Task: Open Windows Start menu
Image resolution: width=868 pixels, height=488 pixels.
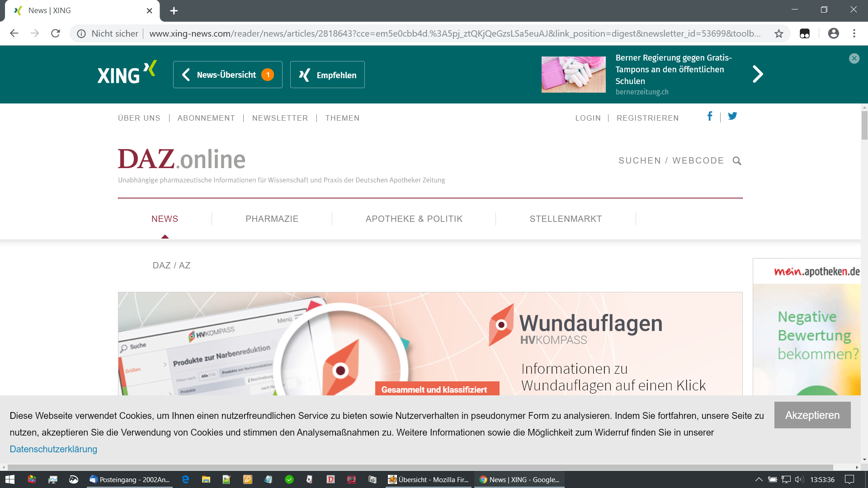Action: (x=10, y=479)
